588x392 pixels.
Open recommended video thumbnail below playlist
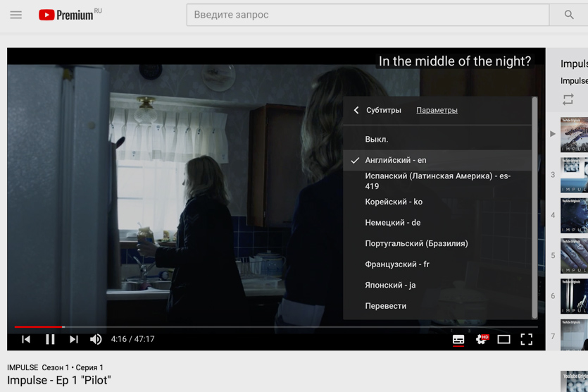coord(574,381)
